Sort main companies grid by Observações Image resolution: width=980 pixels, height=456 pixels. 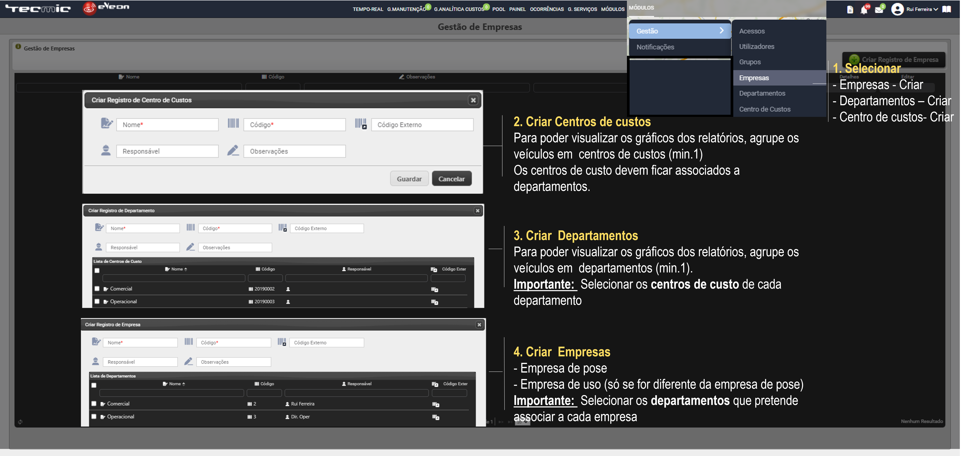(417, 77)
